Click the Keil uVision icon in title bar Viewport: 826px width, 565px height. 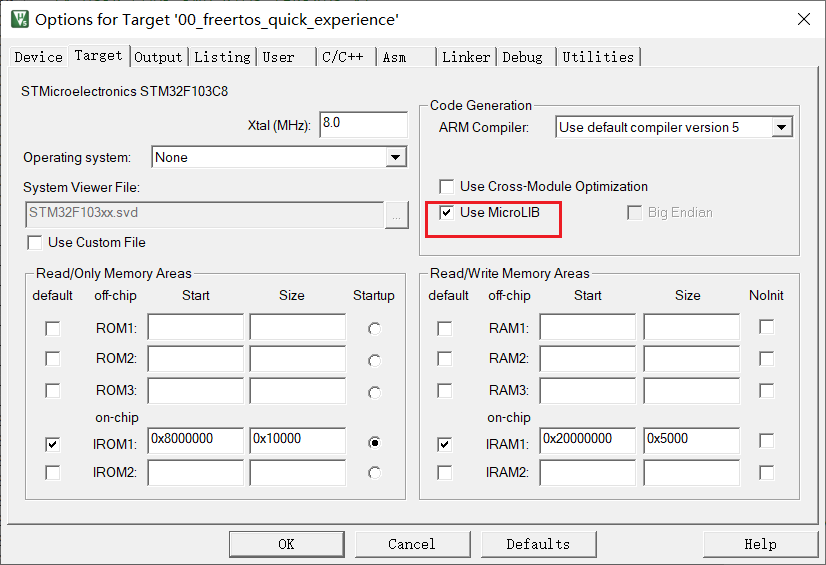click(19, 19)
